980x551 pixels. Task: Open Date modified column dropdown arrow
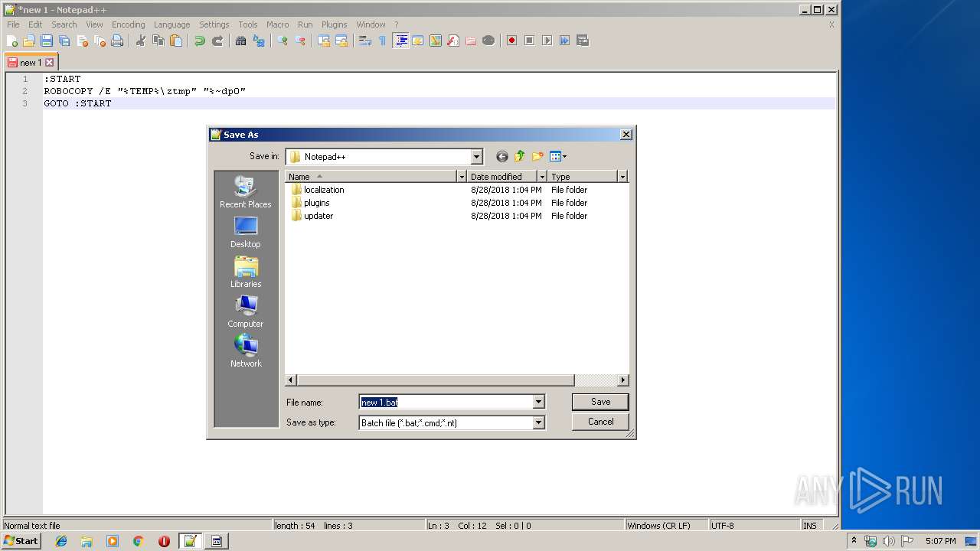[x=542, y=177]
